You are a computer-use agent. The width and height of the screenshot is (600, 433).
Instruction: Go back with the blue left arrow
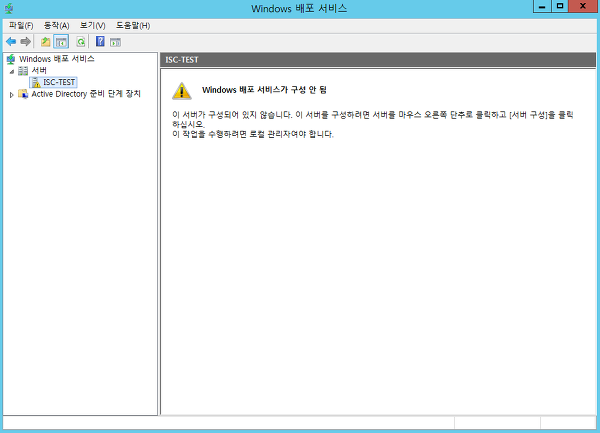11,42
